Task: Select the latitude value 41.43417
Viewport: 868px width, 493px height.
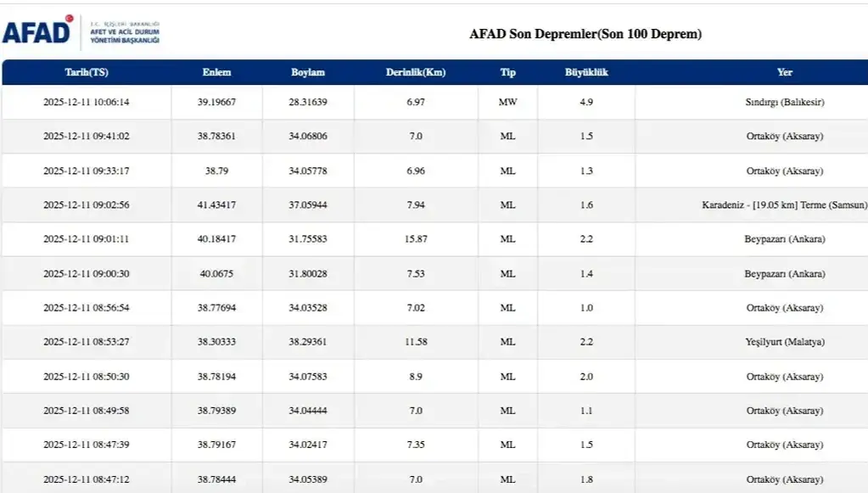Action: point(216,205)
